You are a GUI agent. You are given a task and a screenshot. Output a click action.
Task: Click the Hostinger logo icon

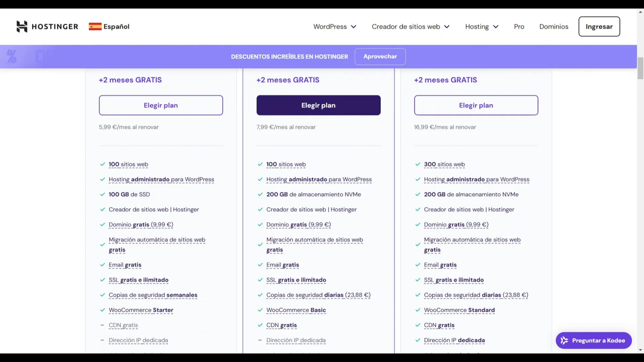coord(22,27)
